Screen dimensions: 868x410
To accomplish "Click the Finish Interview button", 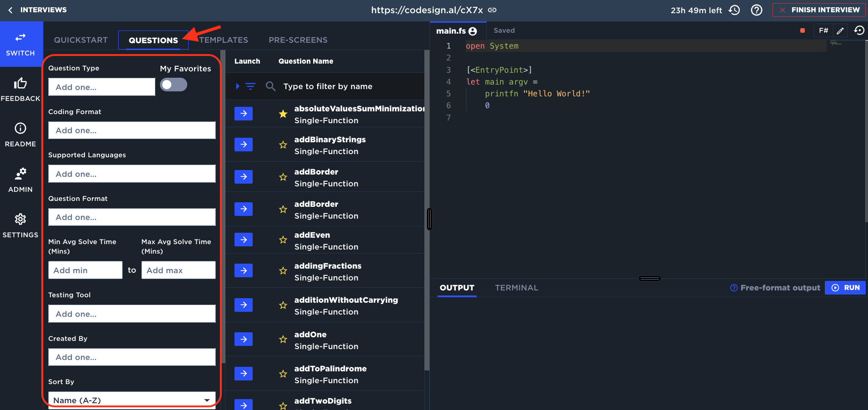I will tap(819, 10).
